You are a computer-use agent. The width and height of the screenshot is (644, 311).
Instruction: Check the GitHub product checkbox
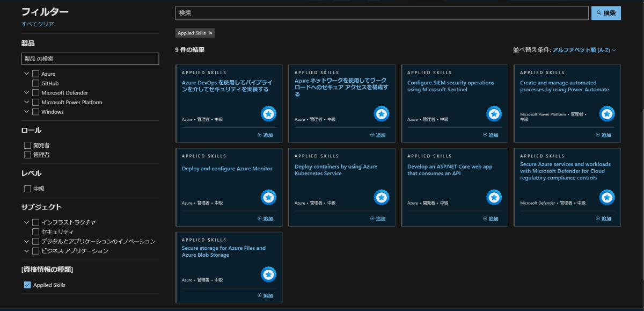(36, 83)
